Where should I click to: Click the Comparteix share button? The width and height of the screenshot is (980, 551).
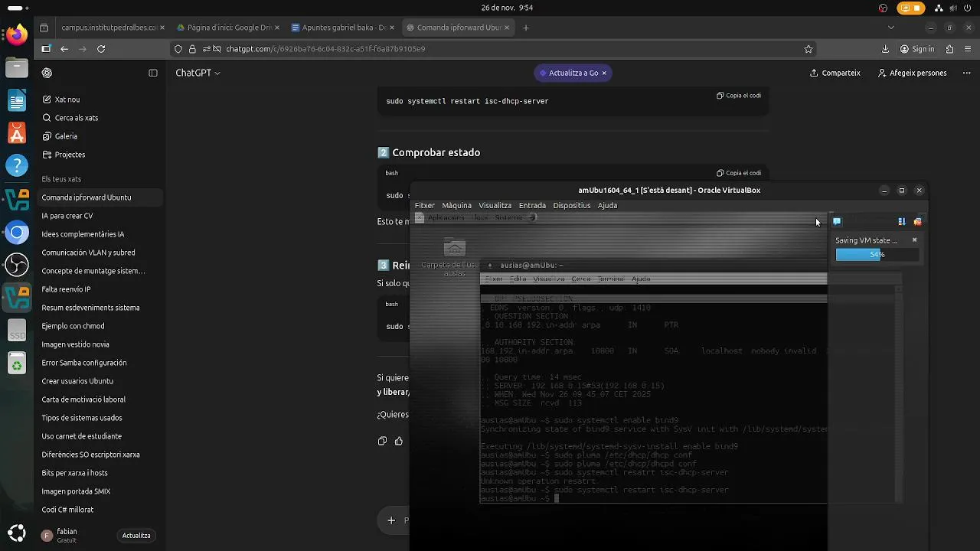coord(835,73)
